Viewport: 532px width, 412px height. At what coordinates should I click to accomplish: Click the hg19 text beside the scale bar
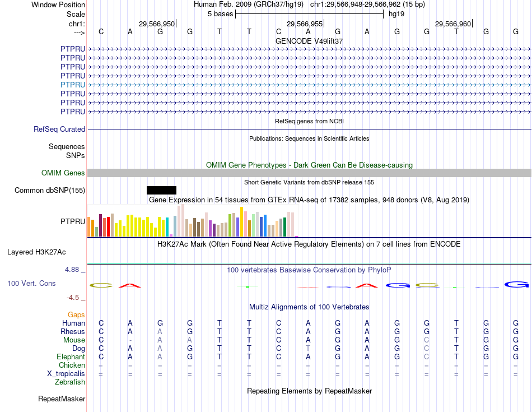[396, 14]
